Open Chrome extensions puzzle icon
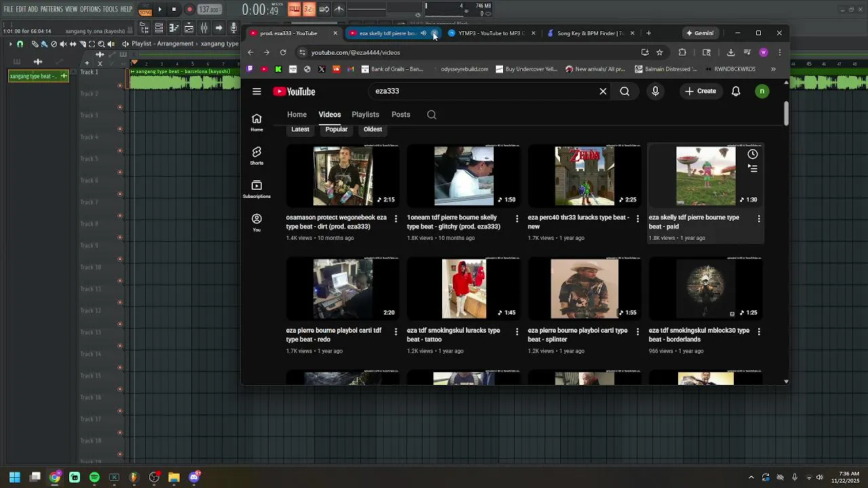 (682, 52)
